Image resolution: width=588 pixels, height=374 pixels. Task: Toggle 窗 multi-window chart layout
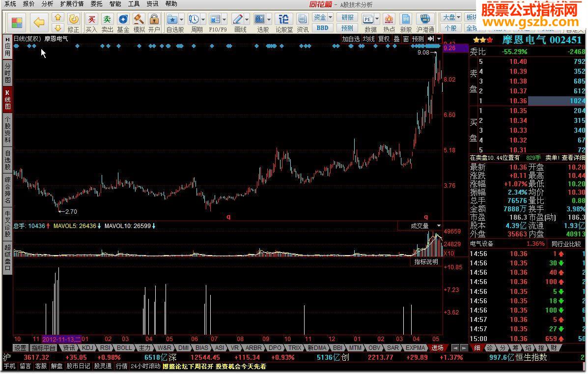click(x=406, y=39)
